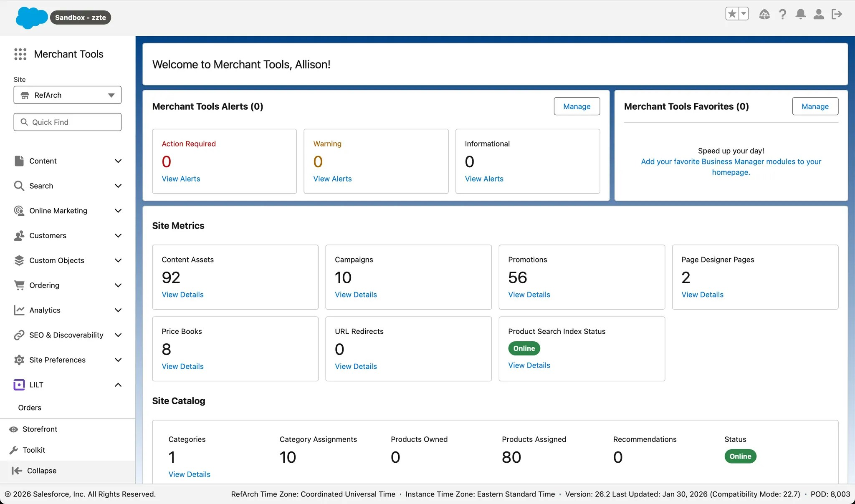
Task: View Details for Promotions metric
Action: click(529, 295)
